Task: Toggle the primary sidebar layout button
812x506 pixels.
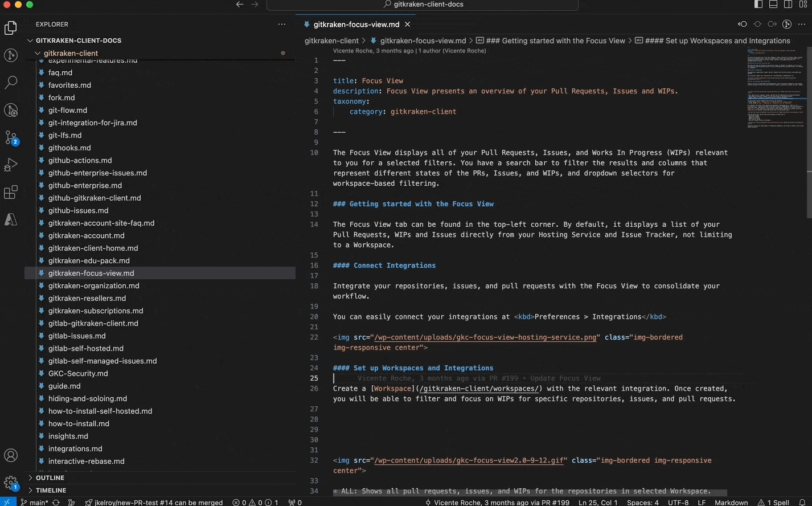Action: tap(758, 5)
